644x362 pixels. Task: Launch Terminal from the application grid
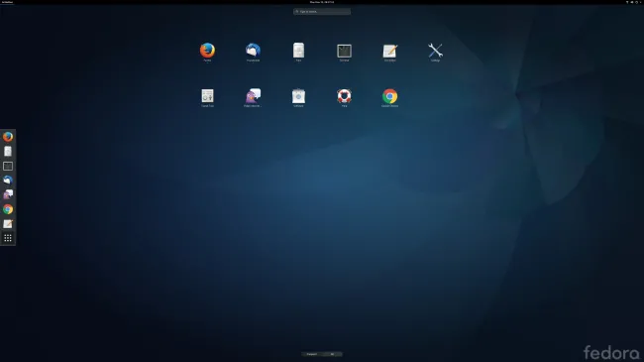point(344,51)
